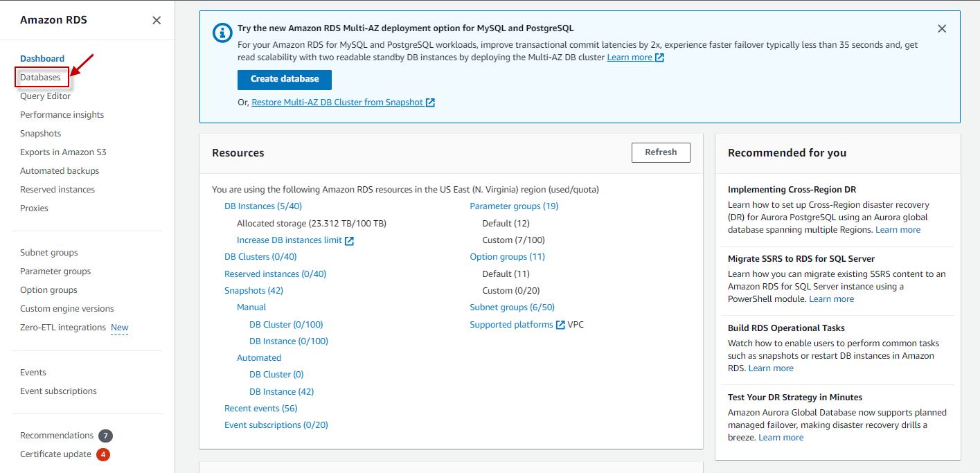Open Certificate update badge showing 4

tap(103, 454)
